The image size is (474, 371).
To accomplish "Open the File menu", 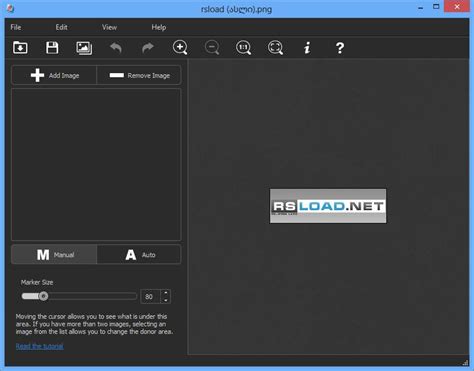I will [x=16, y=27].
